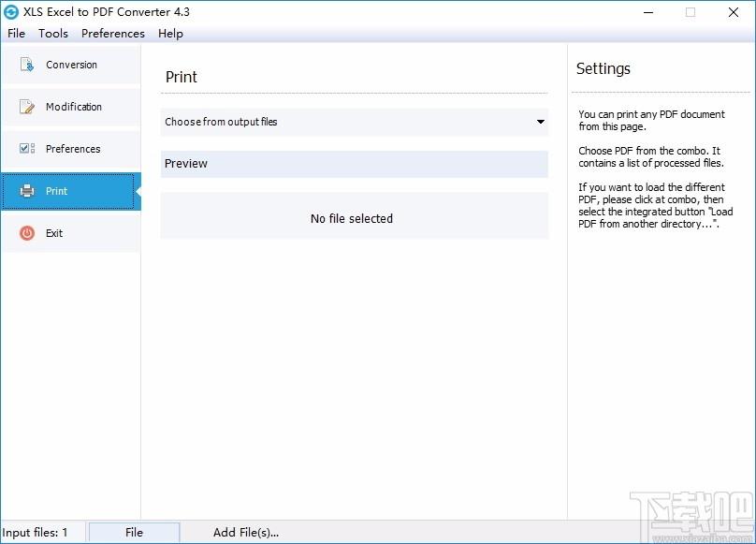This screenshot has height=544, width=756.
Task: Click the 'No file selected' message
Action: click(352, 219)
